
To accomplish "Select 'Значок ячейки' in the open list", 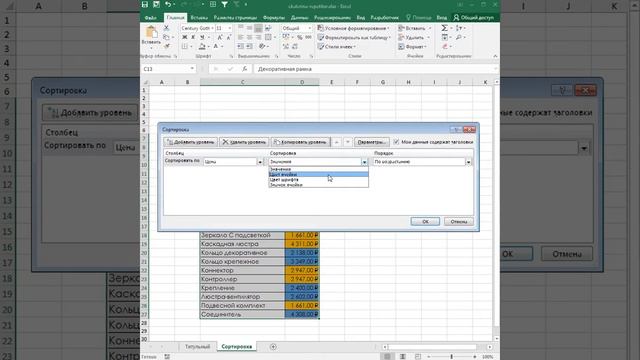I will [x=318, y=185].
